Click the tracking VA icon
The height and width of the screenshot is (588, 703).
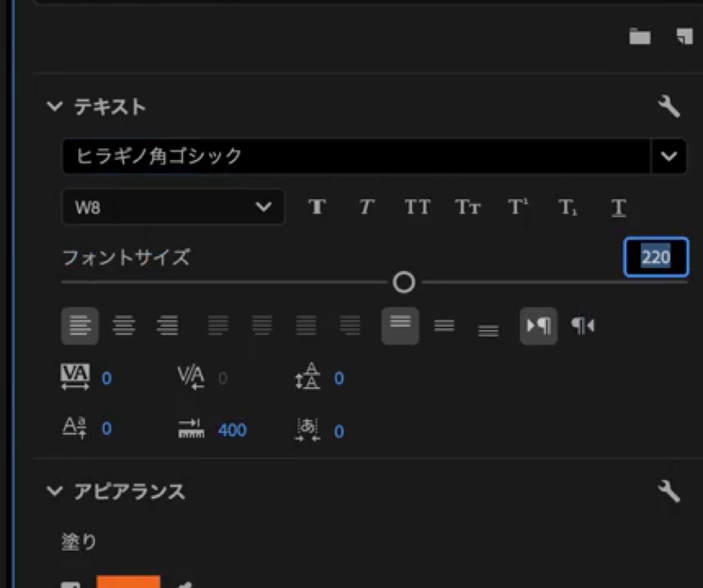click(x=76, y=378)
